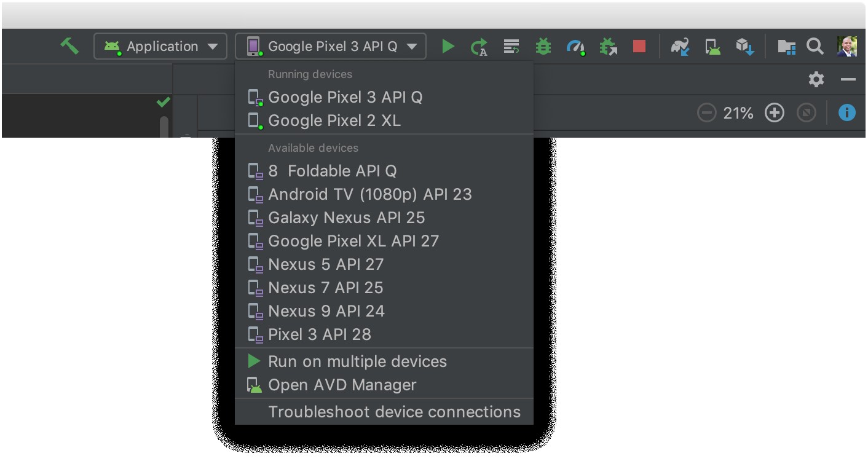Select Google Pixel 2 XL running device
The width and height of the screenshot is (868, 461).
point(334,121)
